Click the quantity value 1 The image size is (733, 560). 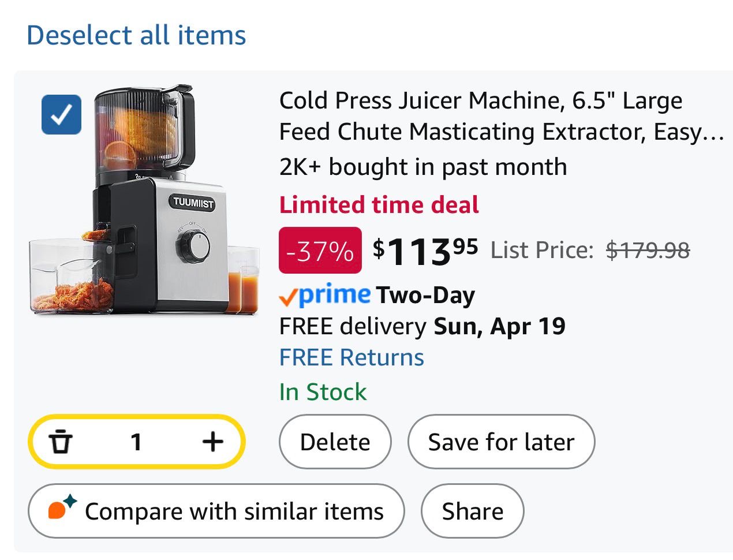click(x=136, y=442)
